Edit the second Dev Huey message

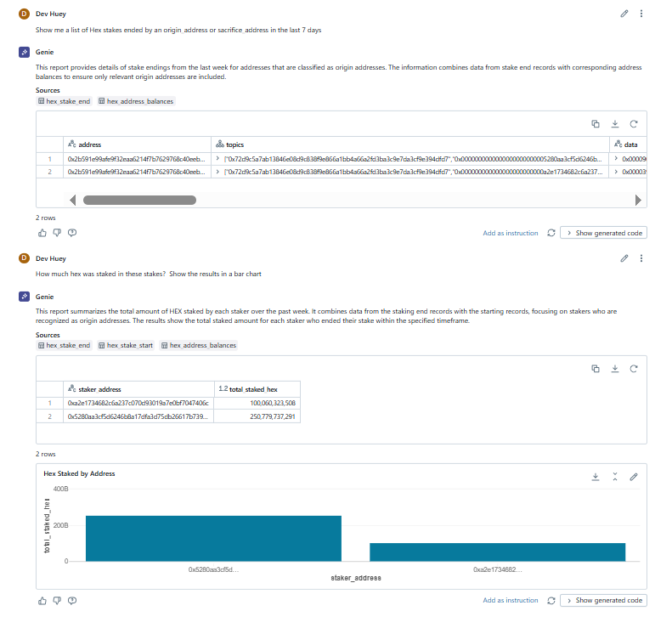[624, 258]
